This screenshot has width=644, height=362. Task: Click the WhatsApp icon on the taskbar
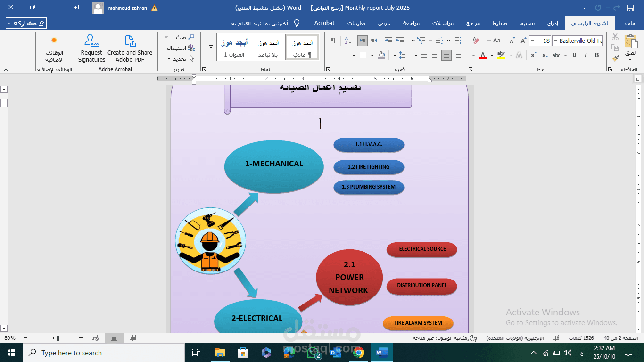coord(313,353)
